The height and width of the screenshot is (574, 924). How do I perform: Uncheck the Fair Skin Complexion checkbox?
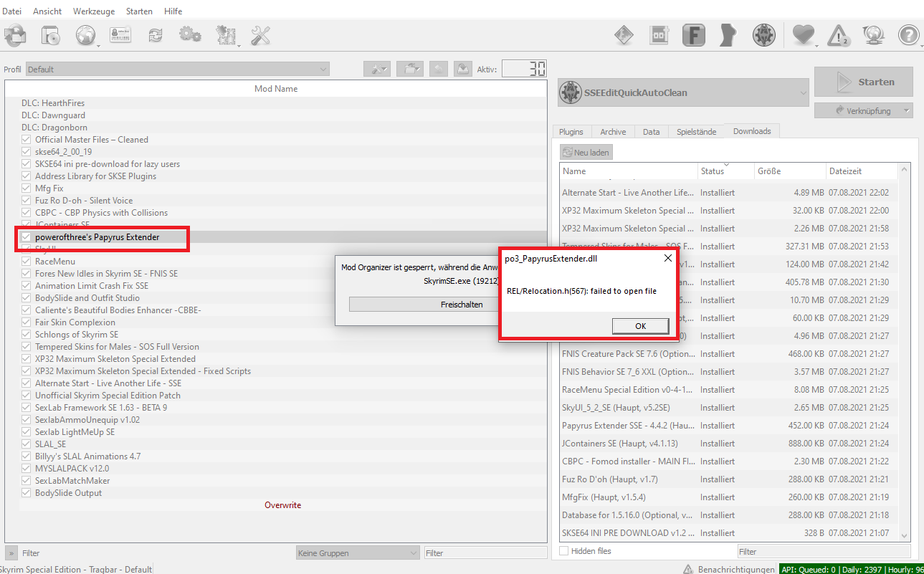[x=27, y=322]
